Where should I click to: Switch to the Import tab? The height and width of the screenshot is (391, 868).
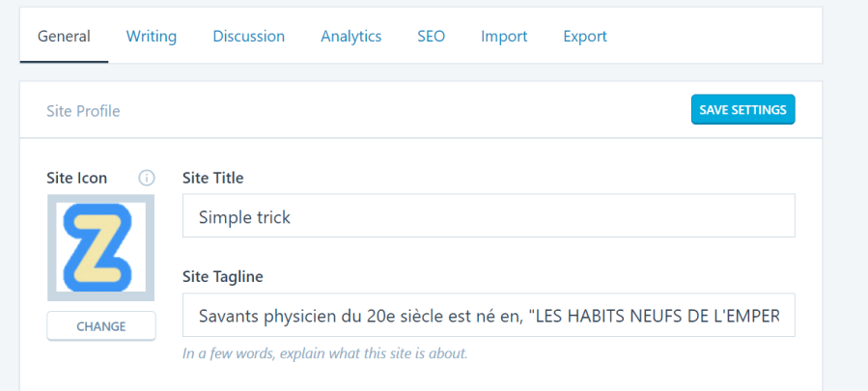click(x=504, y=37)
